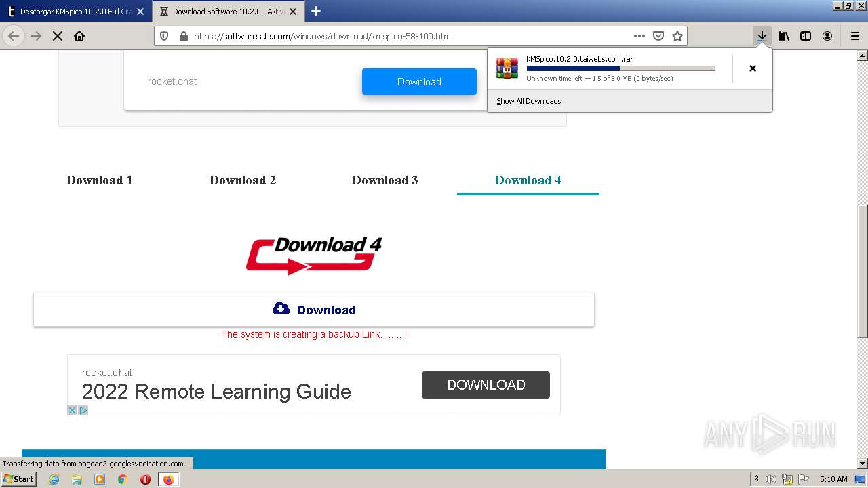Click the forward navigation arrow
This screenshot has width=868, height=488.
tap(36, 36)
